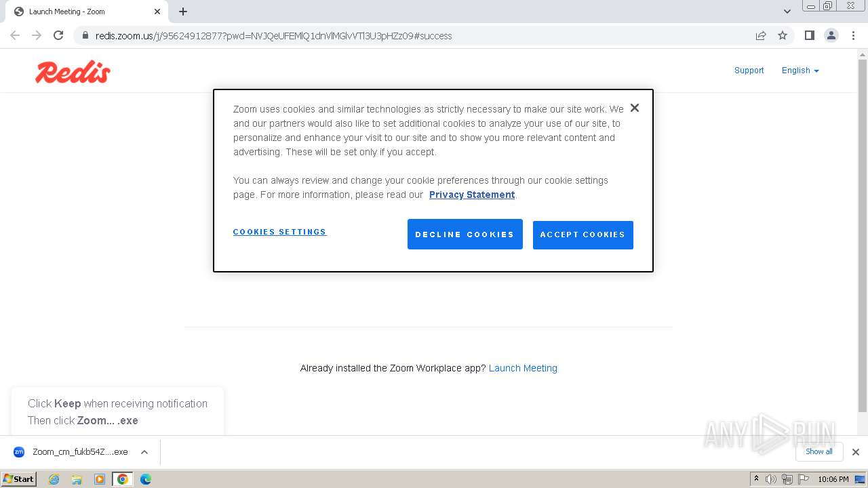The image size is (868, 488).
Task: Open the English language dropdown
Action: 800,70
